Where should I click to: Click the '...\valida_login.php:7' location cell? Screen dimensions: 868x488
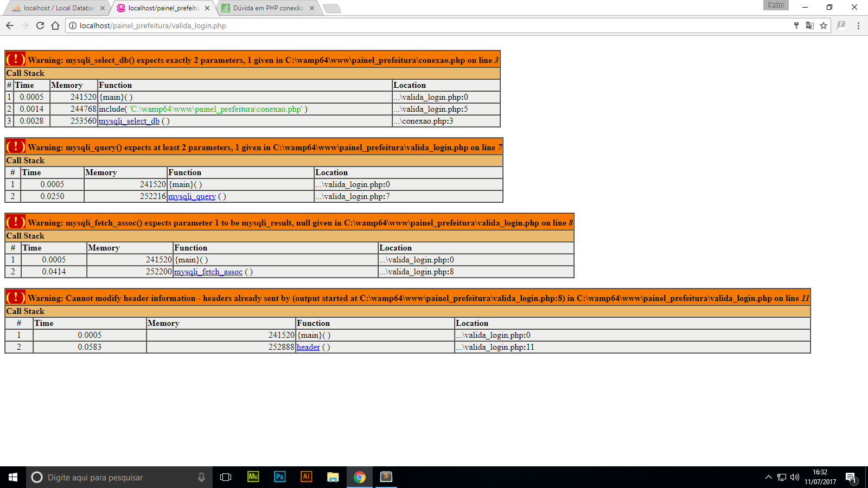point(409,196)
